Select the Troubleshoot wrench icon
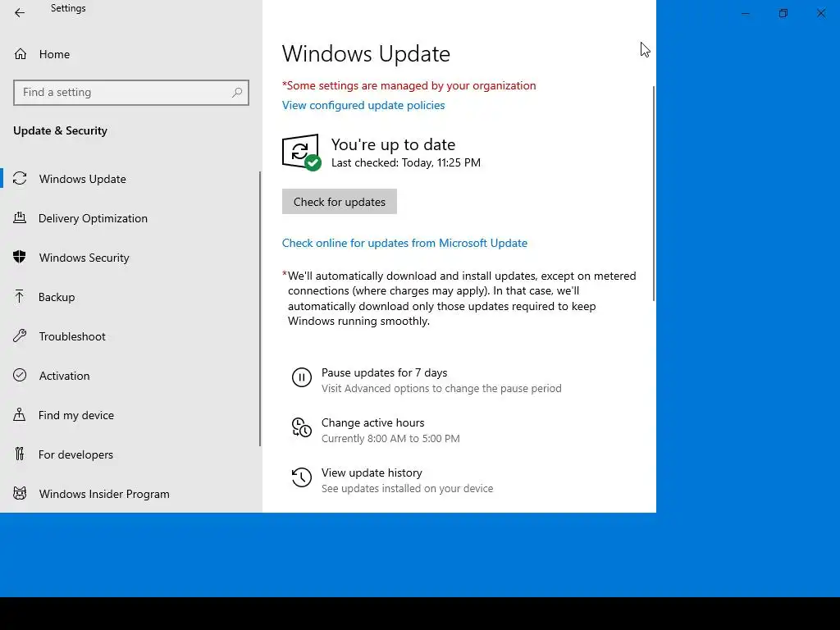Viewport: 840px width, 630px height. (x=20, y=336)
